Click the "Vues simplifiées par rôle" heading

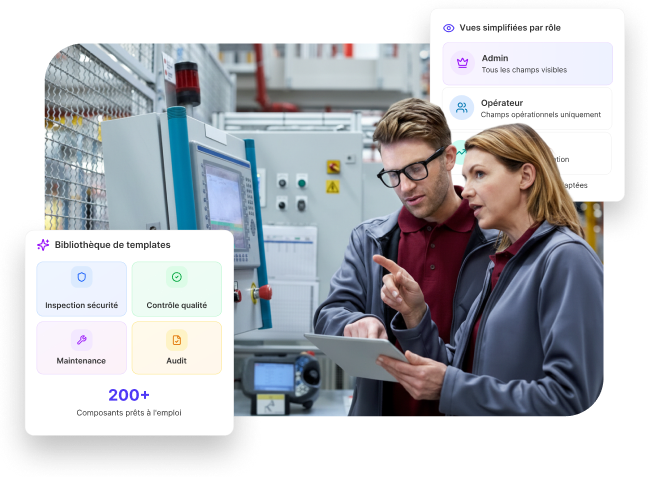[x=510, y=28]
